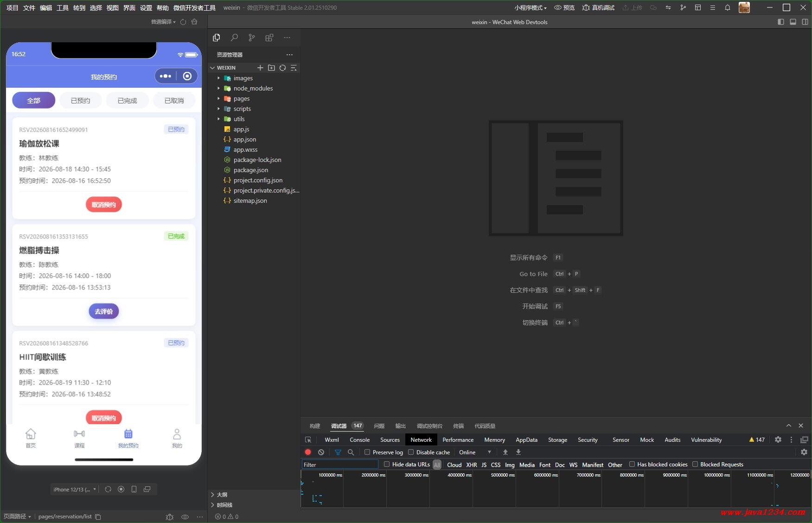Viewport: 812px width, 523px height.
Task: Open the 小程序模式 mode dropdown
Action: pos(530,7)
